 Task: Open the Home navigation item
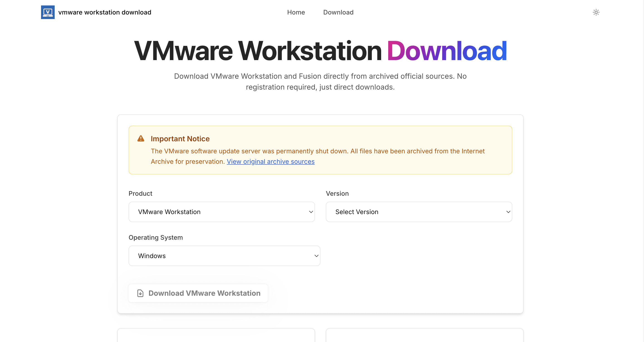296,12
